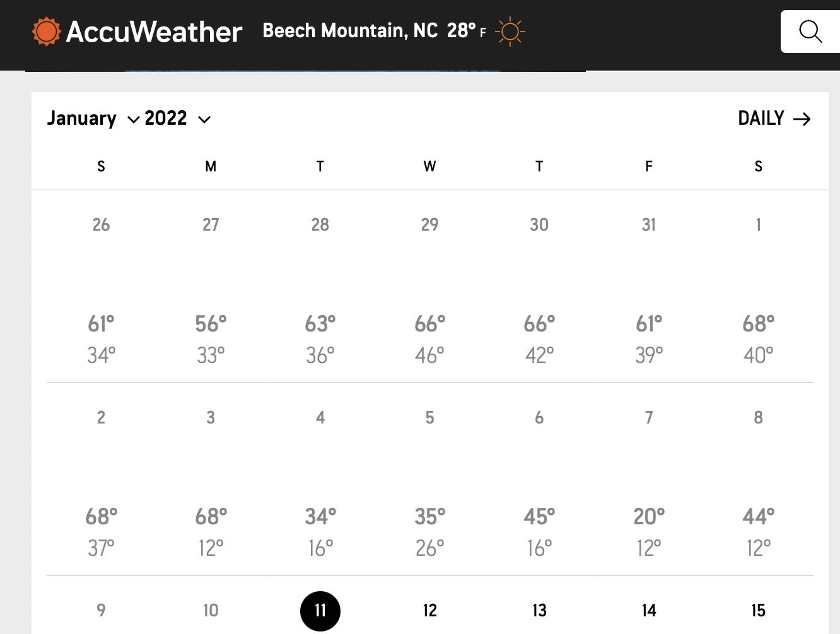Collapse the month selector chevron
This screenshot has height=634, width=840.
point(133,120)
